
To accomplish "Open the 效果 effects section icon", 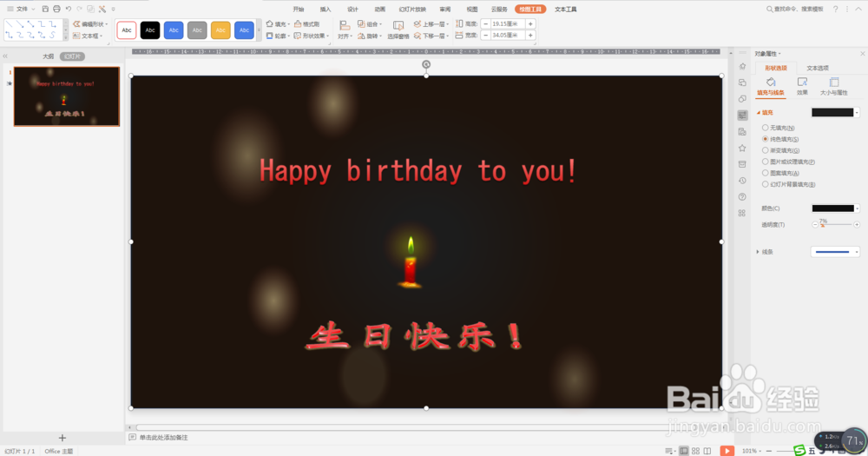I will [x=802, y=87].
